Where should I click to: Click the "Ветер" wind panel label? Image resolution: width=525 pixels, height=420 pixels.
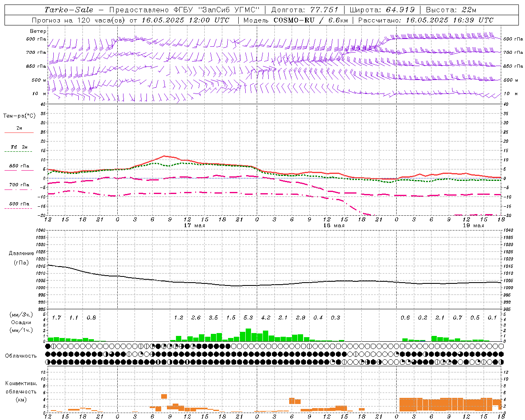tap(38, 31)
